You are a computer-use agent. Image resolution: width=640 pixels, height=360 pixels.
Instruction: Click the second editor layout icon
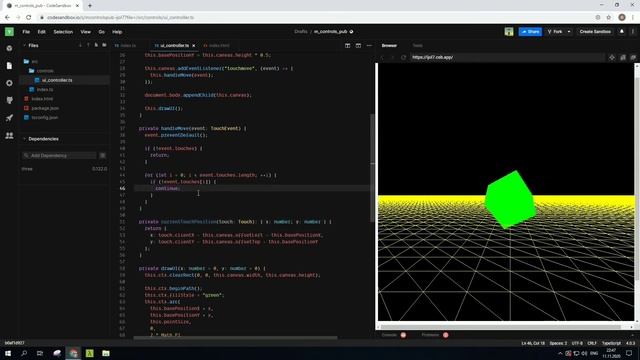pos(358,46)
